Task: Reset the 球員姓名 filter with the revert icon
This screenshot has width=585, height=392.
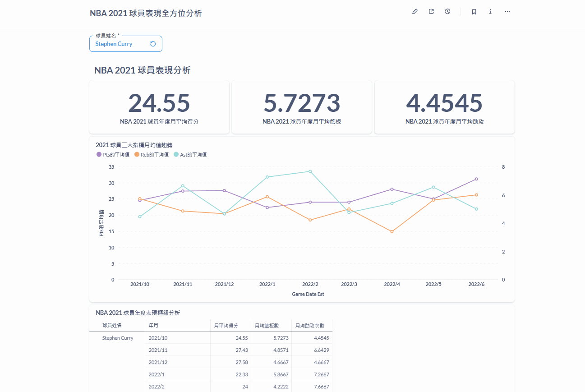Action: tap(153, 44)
